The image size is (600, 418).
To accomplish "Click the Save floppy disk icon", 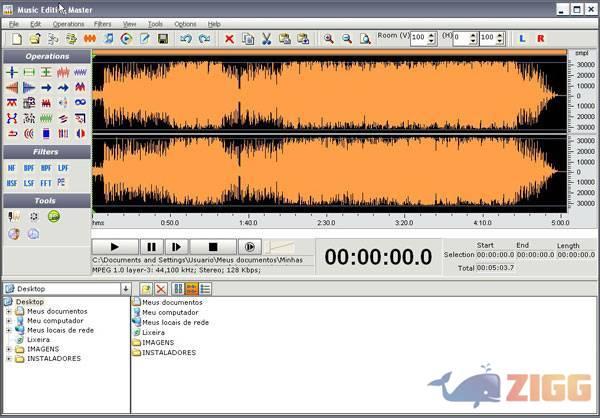I will click(162, 39).
